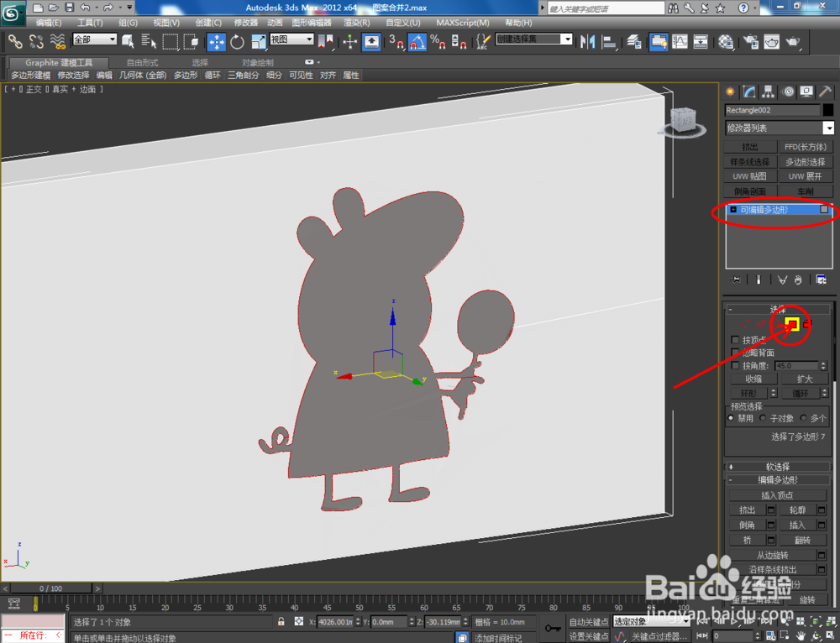Screen dimensions: 840x643
Task: Open the Layer Manager icon
Action: (634, 41)
